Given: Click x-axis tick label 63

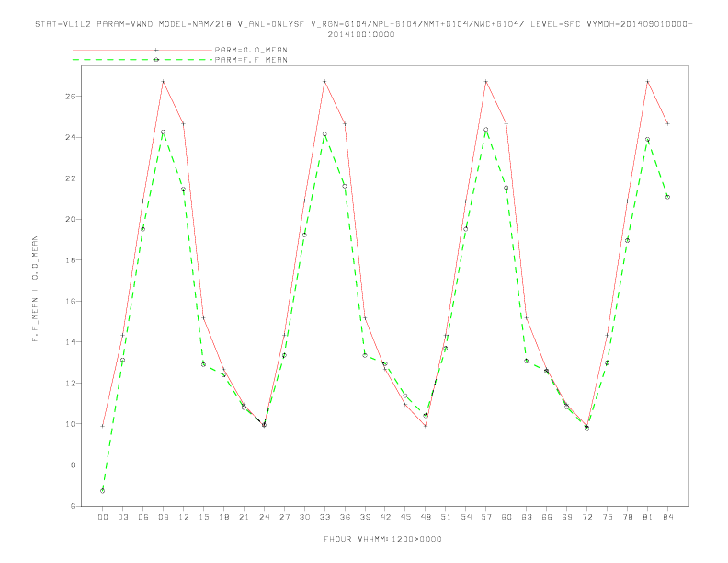Looking at the screenshot, I should (527, 517).
